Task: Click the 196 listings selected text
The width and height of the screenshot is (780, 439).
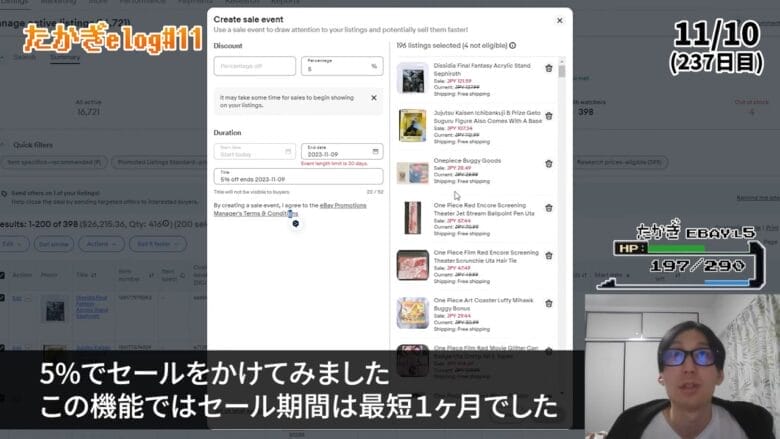Action: (x=452, y=46)
